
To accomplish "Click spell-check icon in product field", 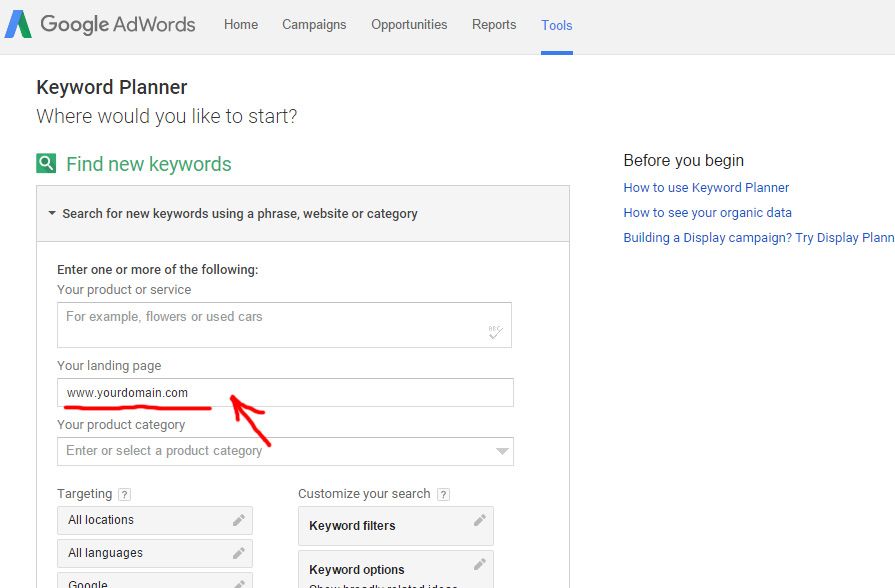I will click(495, 332).
